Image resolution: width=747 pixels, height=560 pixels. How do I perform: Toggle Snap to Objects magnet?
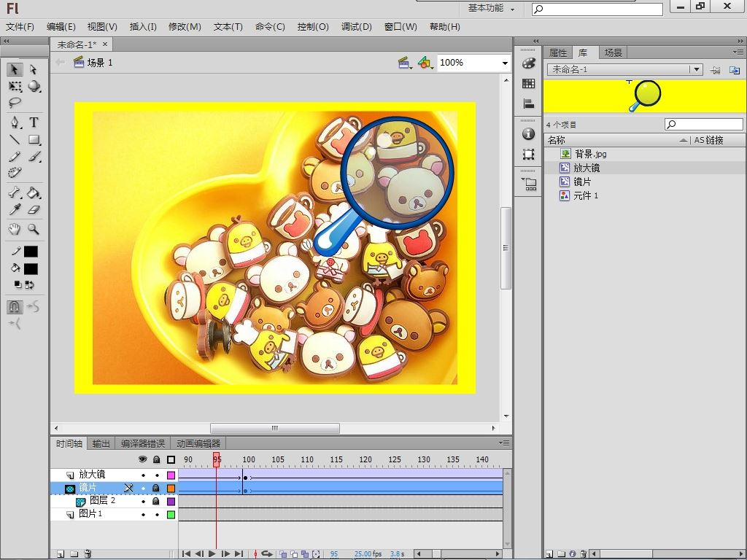(15, 307)
